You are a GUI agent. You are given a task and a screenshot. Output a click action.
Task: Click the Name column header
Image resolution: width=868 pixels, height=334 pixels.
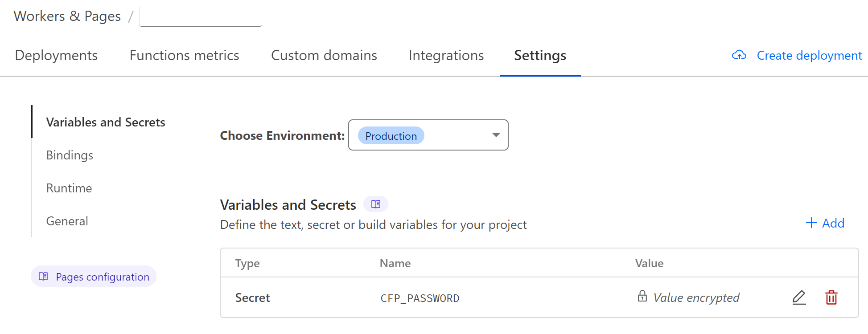(x=395, y=263)
